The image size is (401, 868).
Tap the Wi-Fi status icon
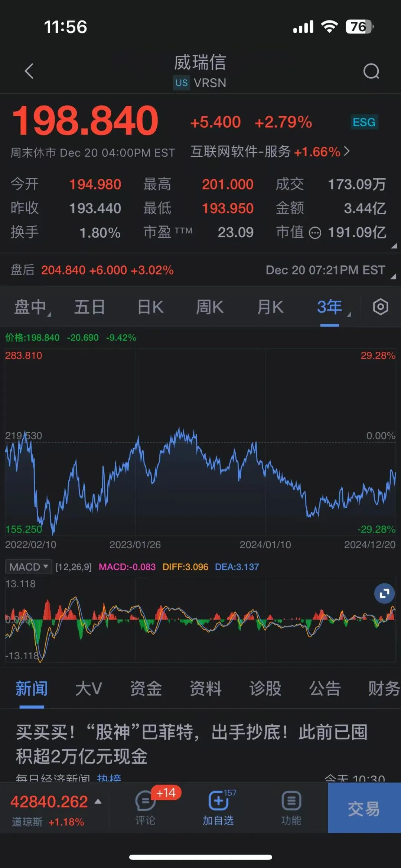(329, 27)
